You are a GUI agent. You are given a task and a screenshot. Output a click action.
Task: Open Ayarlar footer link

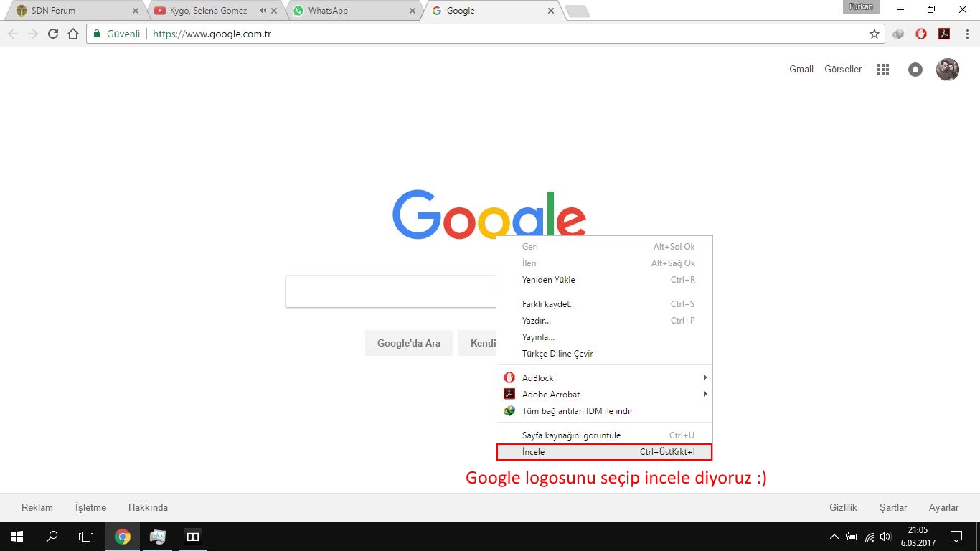pyautogui.click(x=943, y=507)
